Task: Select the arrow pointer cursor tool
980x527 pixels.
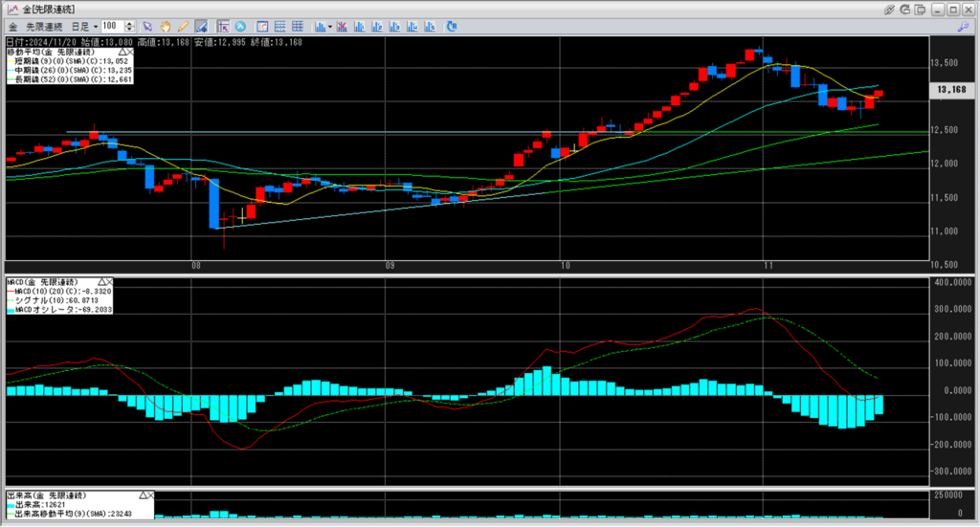Action: pyautogui.click(x=146, y=26)
